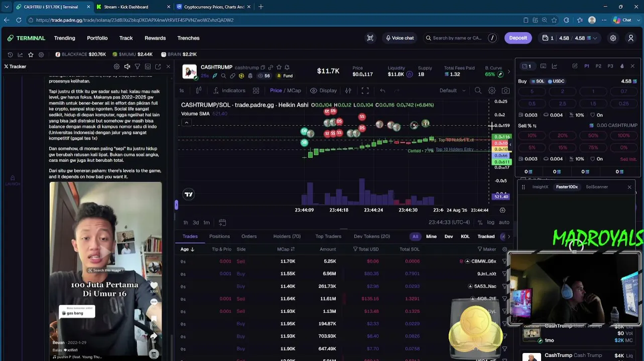
Task: Mute the X Tracker sound
Action: (127, 67)
